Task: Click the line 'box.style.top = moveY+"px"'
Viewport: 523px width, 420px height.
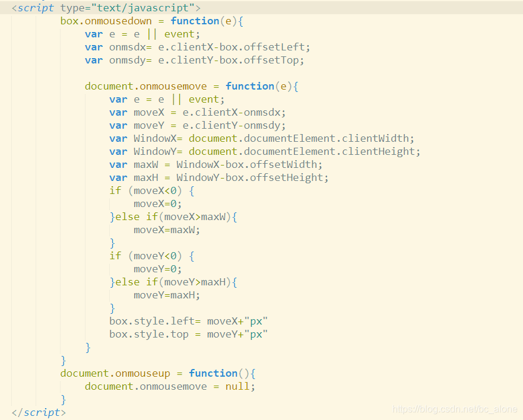Action: (x=188, y=335)
